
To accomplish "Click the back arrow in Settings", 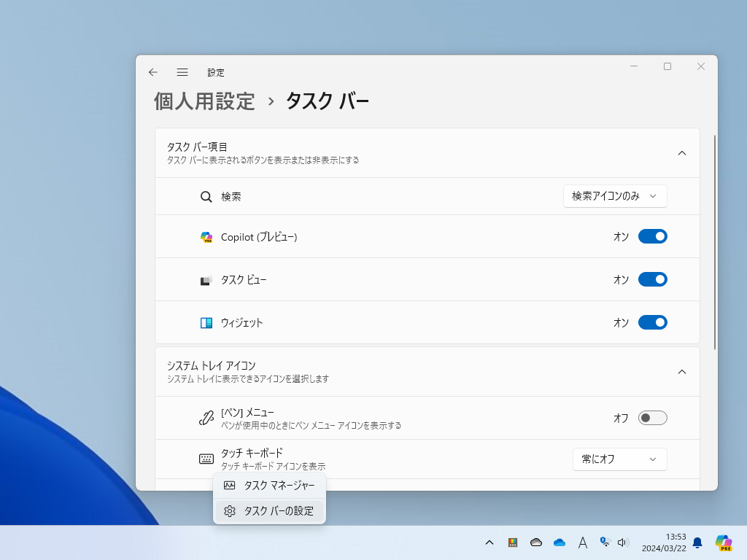I will point(152,72).
